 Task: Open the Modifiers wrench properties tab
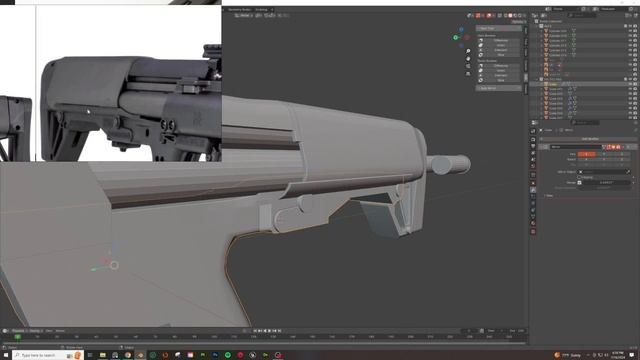click(x=533, y=190)
